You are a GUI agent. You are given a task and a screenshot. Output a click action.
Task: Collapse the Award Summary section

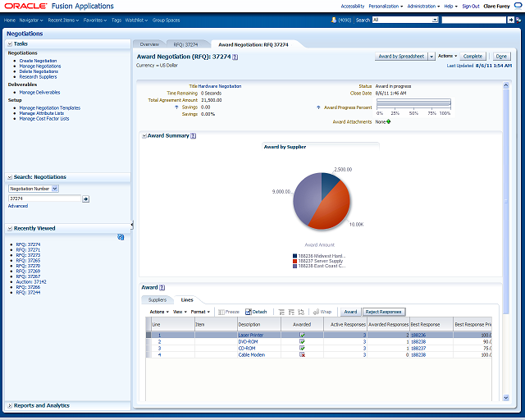click(x=144, y=135)
